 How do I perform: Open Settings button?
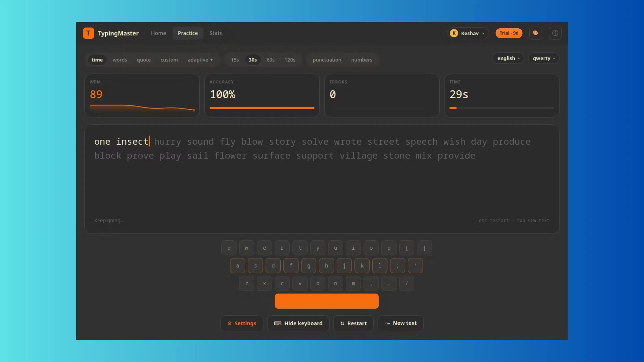[241, 323]
